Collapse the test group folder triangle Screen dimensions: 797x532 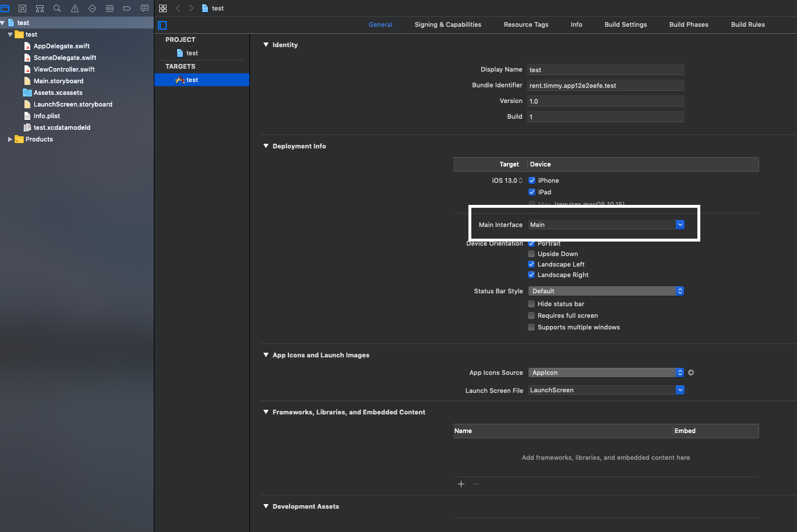point(10,34)
